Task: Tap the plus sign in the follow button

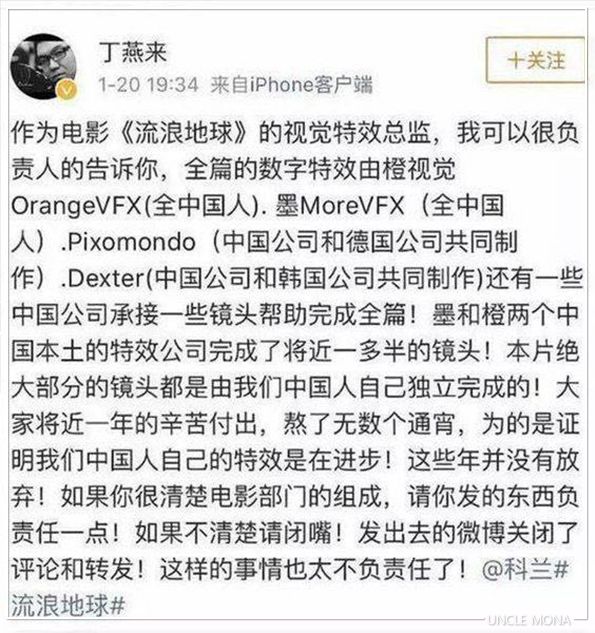Action: [x=515, y=61]
